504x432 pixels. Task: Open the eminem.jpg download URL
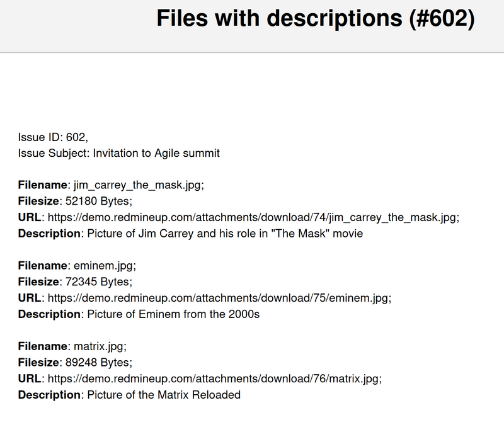click(219, 298)
